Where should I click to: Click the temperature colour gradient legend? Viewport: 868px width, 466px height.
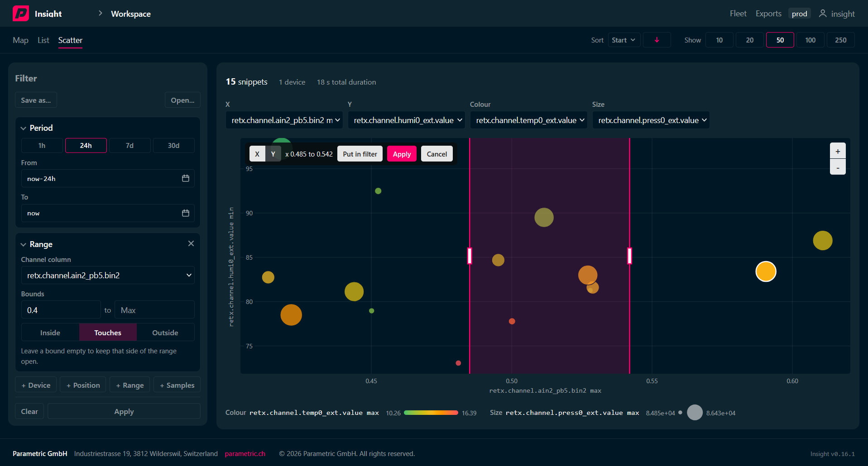(431, 413)
